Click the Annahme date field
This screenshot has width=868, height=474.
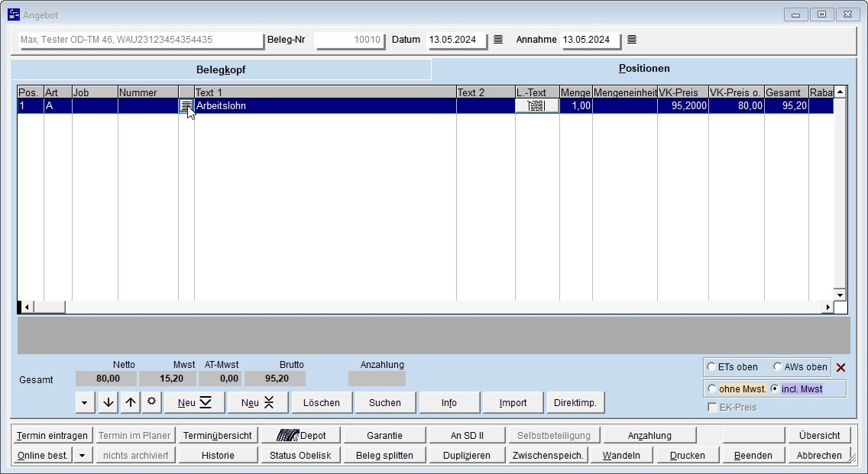point(591,40)
